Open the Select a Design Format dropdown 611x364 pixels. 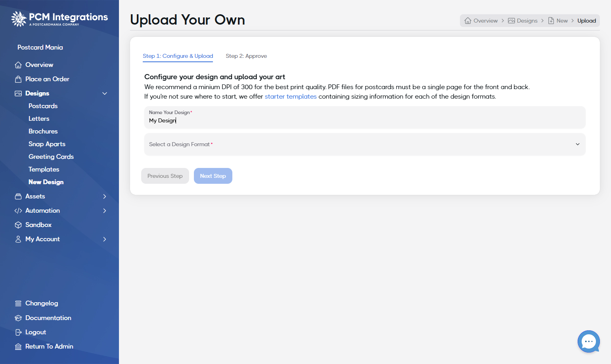pos(365,144)
